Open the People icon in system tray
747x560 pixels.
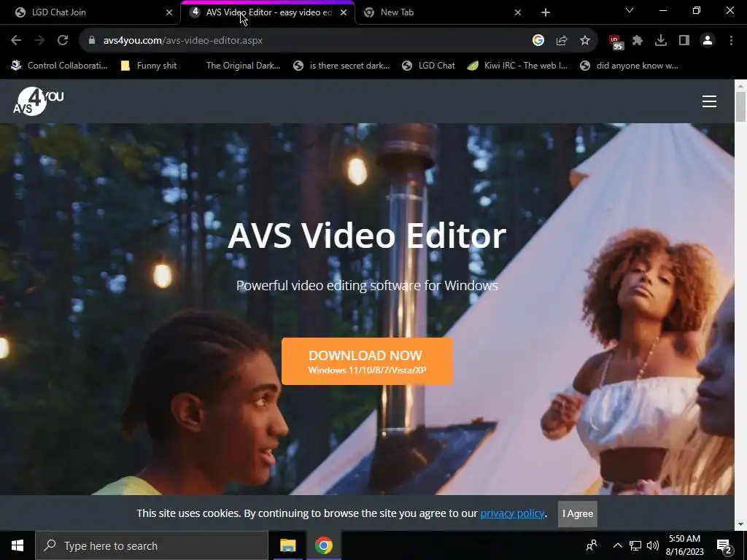592,545
